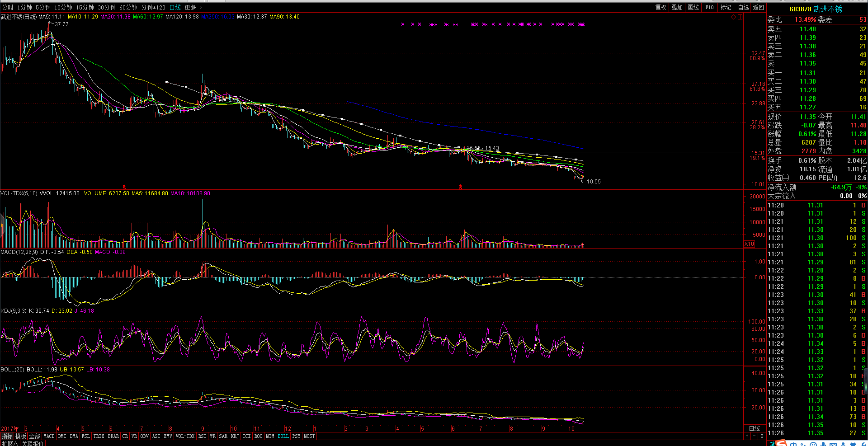Select the 60分钟 period tab
The height and width of the screenshot is (446, 868).
tap(128, 7)
